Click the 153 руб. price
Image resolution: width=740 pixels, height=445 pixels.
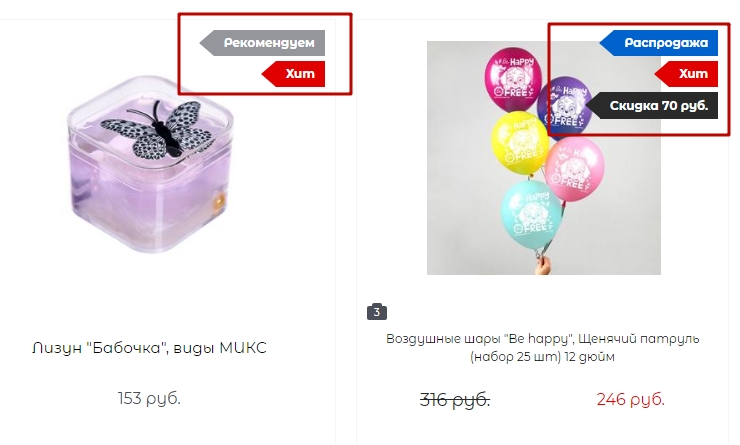click(149, 398)
